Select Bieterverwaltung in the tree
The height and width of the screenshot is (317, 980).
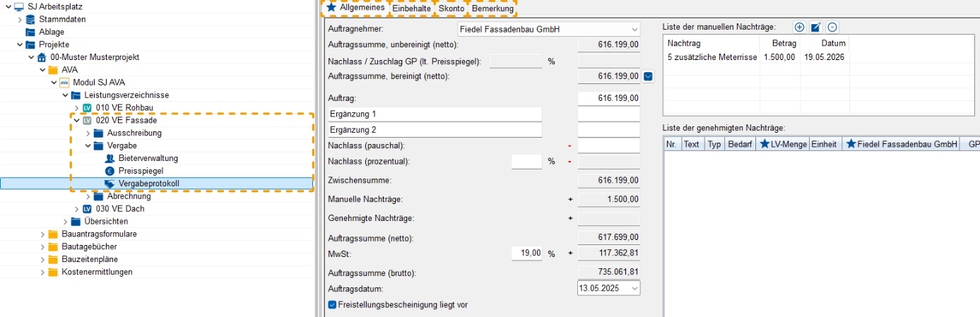(x=148, y=159)
